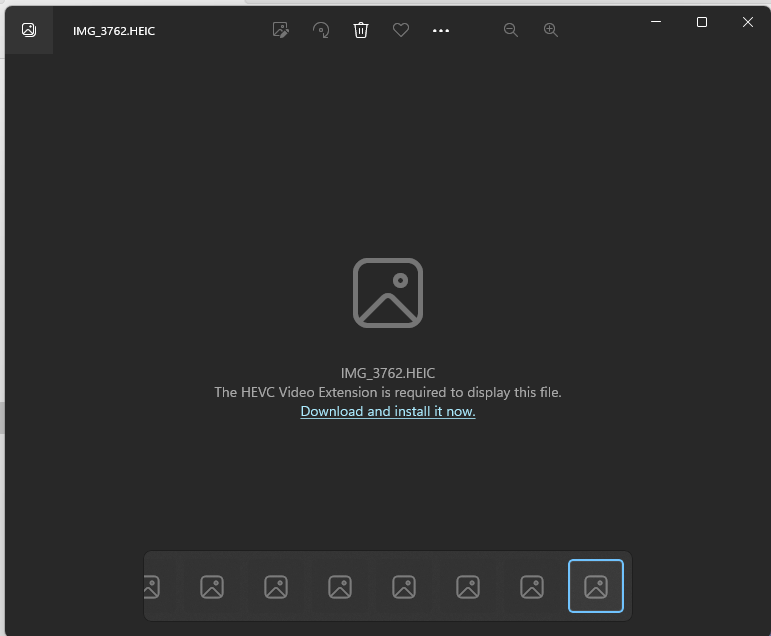Image resolution: width=771 pixels, height=636 pixels.
Task: Close the Photos window
Action: [748, 22]
